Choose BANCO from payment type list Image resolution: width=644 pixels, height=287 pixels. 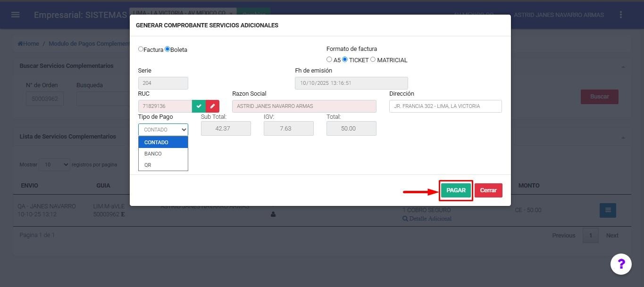tap(153, 154)
